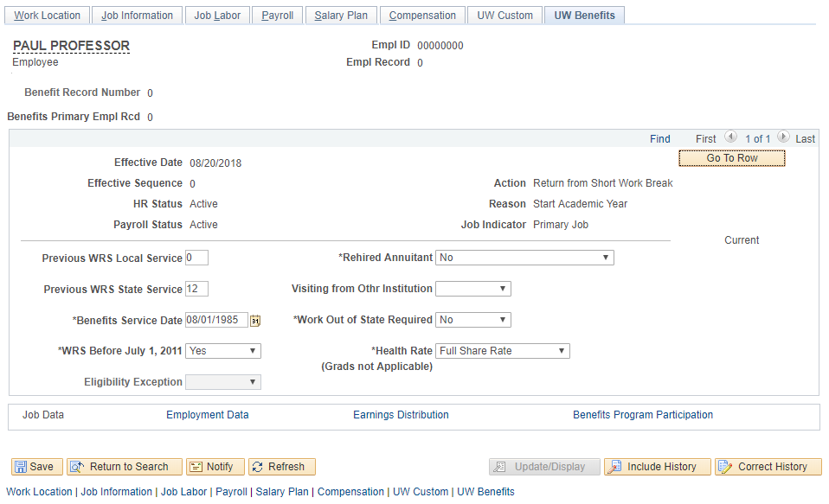The width and height of the screenshot is (829, 504).
Task: Click the Include History button
Action: [x=657, y=467]
